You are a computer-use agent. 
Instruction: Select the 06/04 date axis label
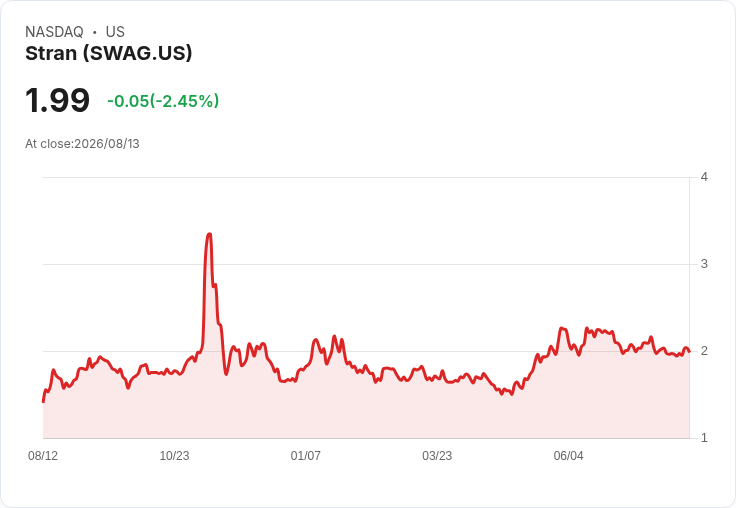pyautogui.click(x=568, y=455)
